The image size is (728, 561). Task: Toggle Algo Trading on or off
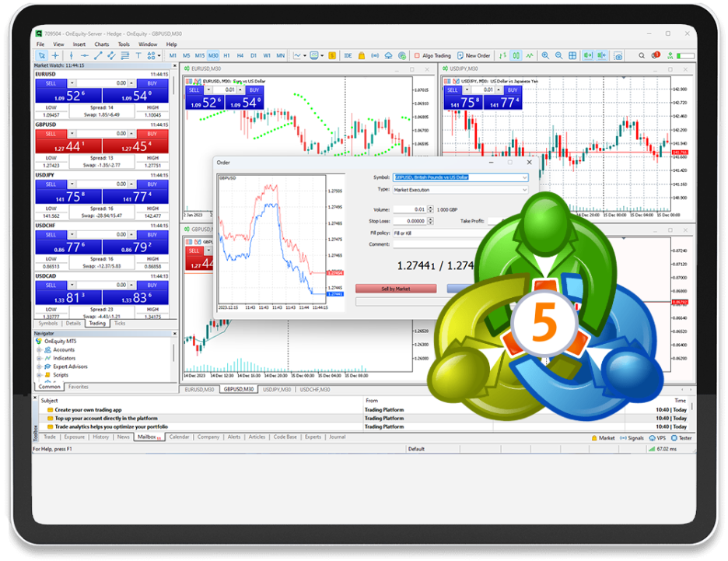point(432,56)
